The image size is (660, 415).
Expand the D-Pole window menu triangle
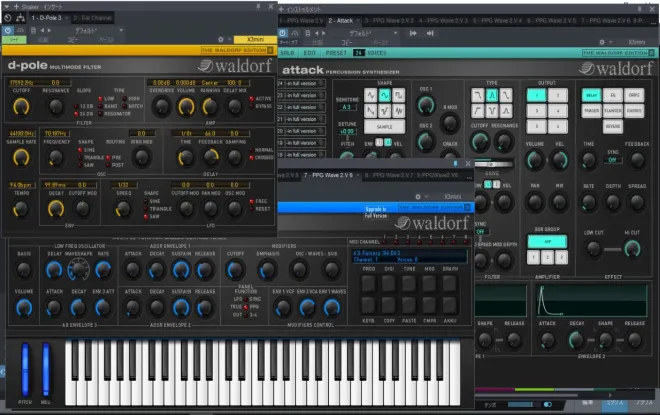coord(6,6)
